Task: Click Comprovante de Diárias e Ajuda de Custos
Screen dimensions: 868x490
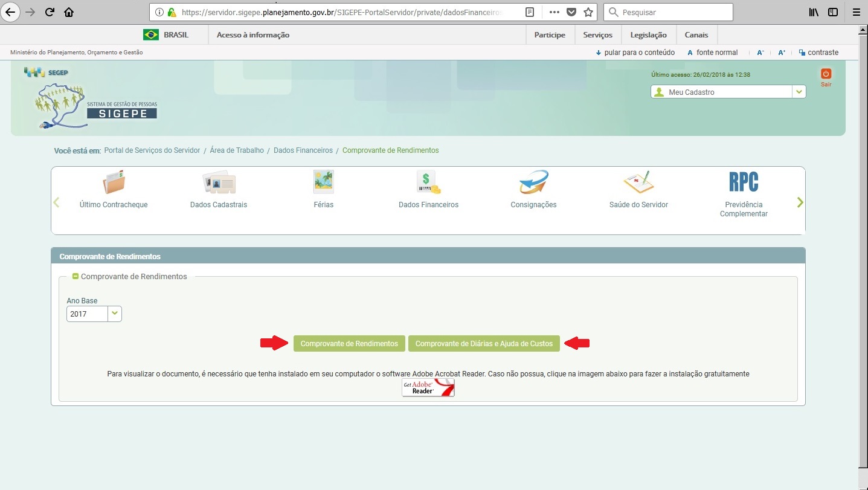Action: tap(484, 344)
